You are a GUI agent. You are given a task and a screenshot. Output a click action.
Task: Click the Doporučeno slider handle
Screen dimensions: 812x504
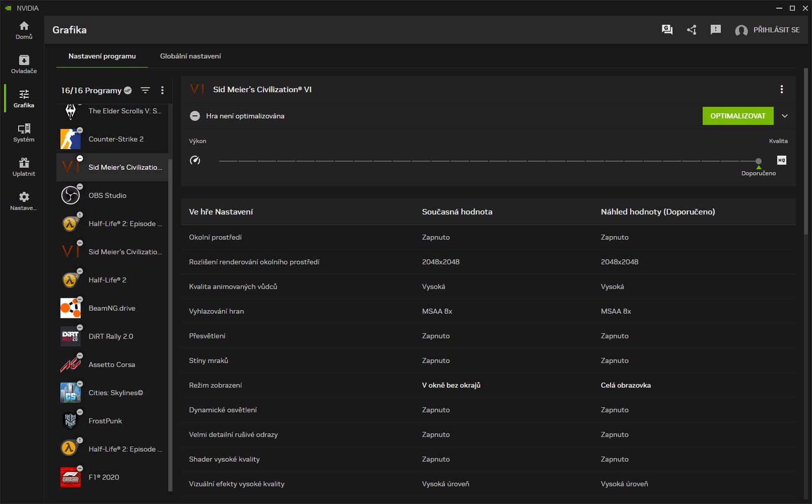(758, 161)
